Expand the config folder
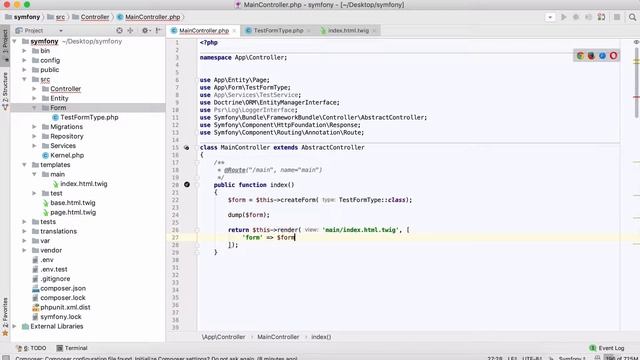This screenshot has width=640, height=360. coord(24,60)
